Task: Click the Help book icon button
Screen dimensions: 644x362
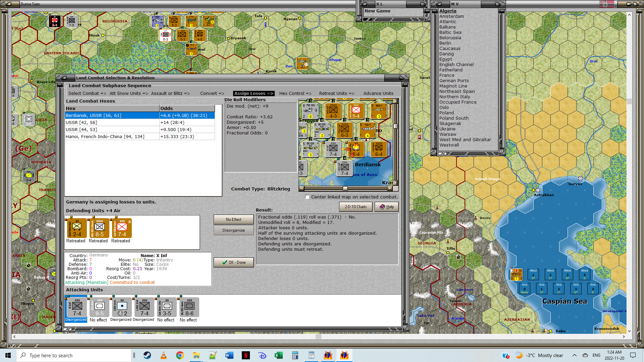Action: [386, 207]
